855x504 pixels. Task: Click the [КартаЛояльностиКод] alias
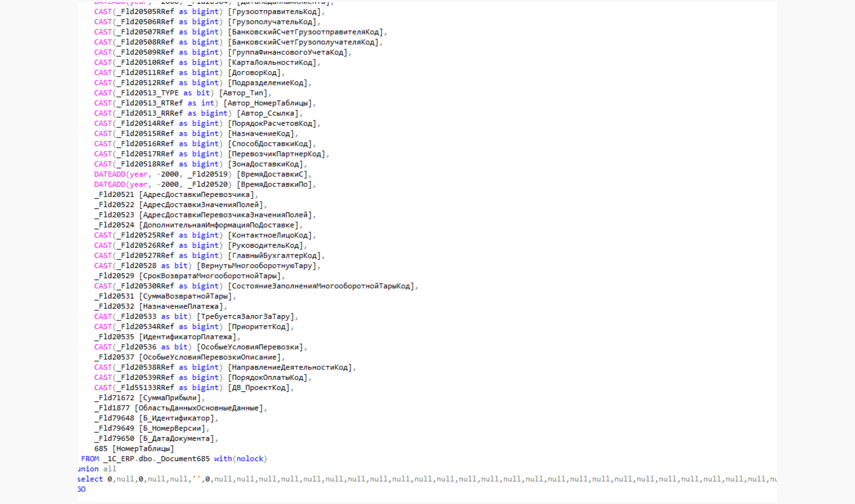click(x=272, y=62)
